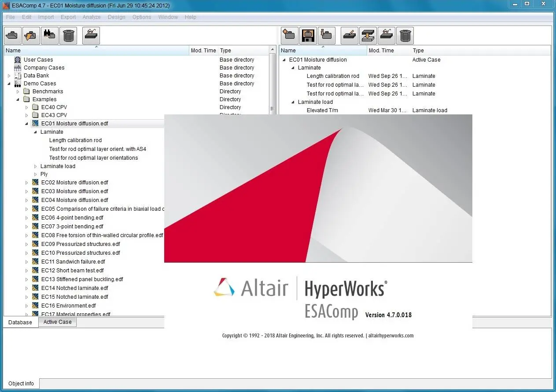Image resolution: width=556 pixels, height=392 pixels.
Task: Select EC11 Sandwich failure.edf
Action: click(73, 262)
